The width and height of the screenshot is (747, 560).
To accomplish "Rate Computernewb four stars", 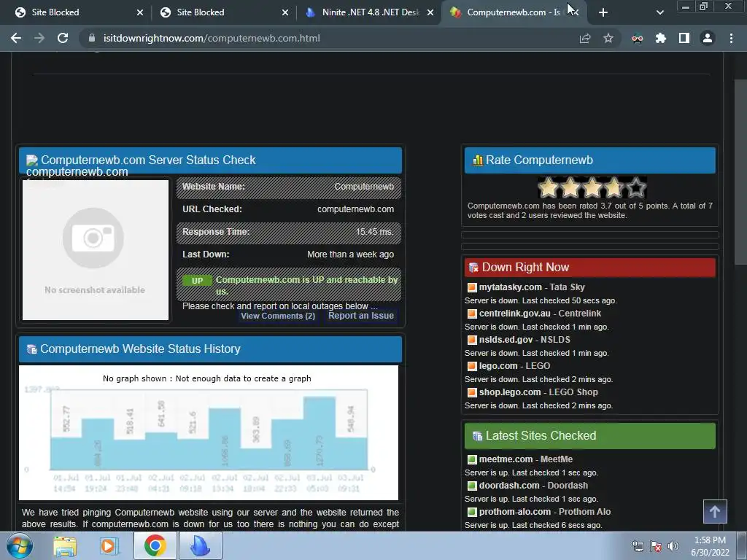I will point(614,187).
